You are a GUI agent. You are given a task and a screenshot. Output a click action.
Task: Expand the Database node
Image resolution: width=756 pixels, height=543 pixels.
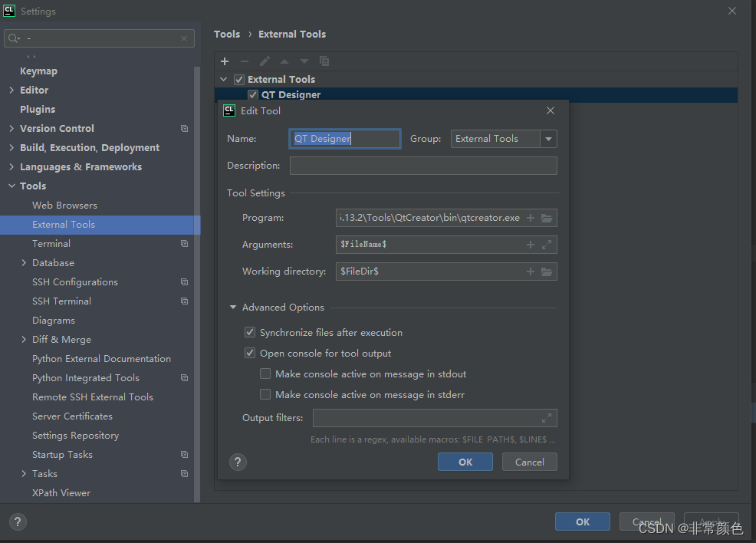pos(24,262)
